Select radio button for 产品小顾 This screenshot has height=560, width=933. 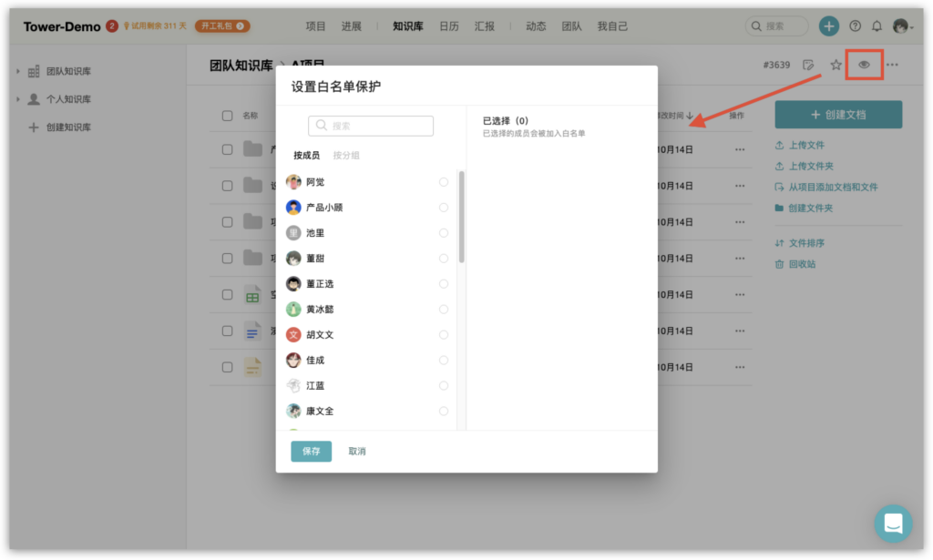tap(444, 208)
